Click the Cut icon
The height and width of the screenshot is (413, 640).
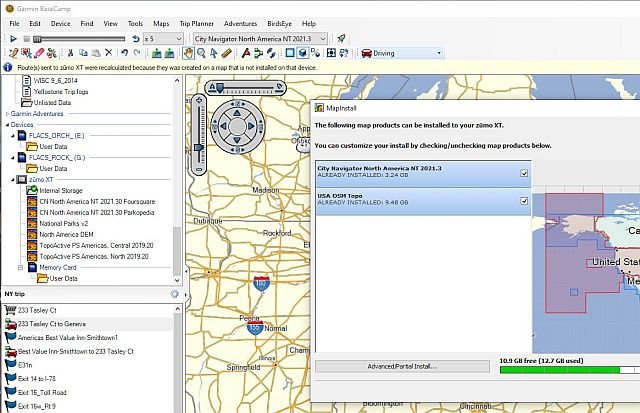[x=71, y=53]
